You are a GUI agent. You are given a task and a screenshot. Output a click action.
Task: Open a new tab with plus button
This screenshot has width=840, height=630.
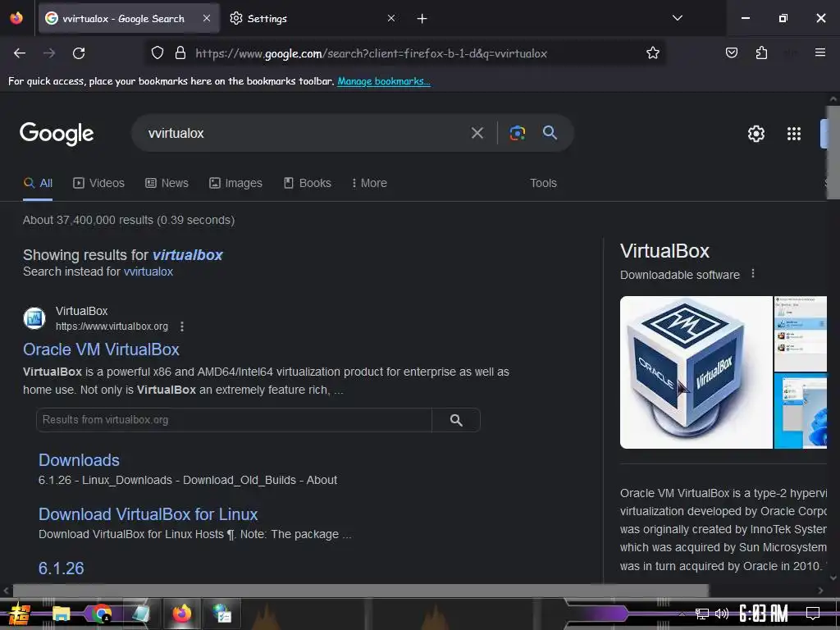point(422,19)
